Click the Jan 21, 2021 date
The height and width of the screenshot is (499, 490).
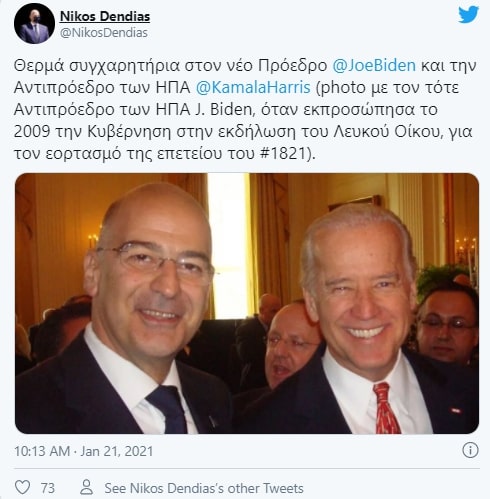pyautogui.click(x=117, y=451)
